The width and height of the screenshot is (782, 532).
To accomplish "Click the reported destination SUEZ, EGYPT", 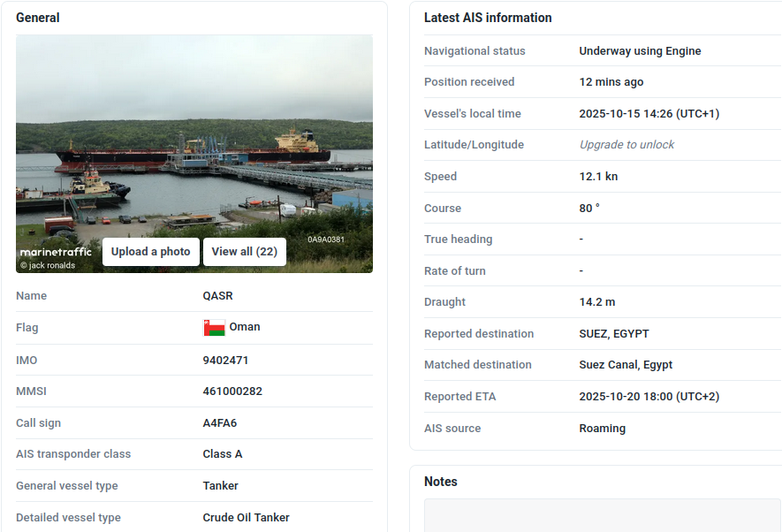I will click(614, 334).
